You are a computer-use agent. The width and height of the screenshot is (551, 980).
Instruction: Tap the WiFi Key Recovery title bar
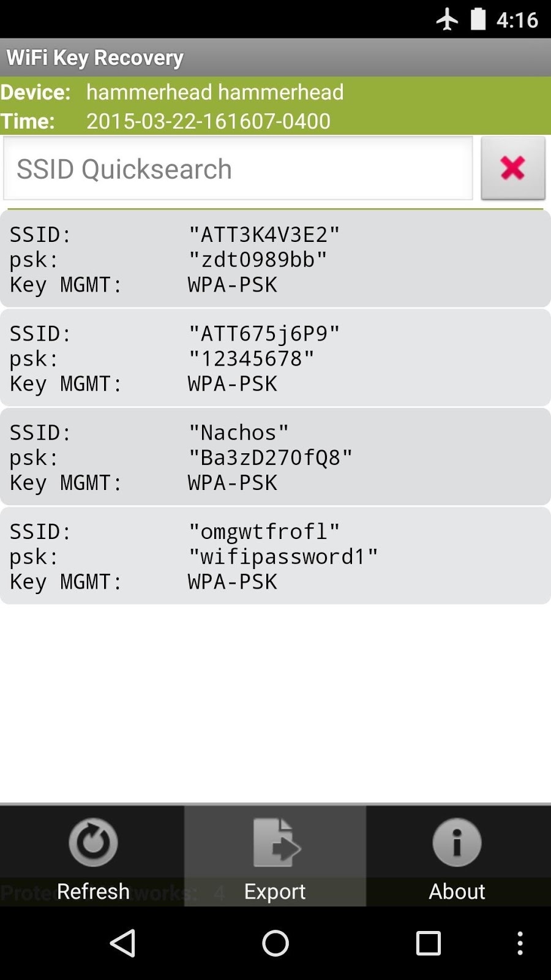275,58
